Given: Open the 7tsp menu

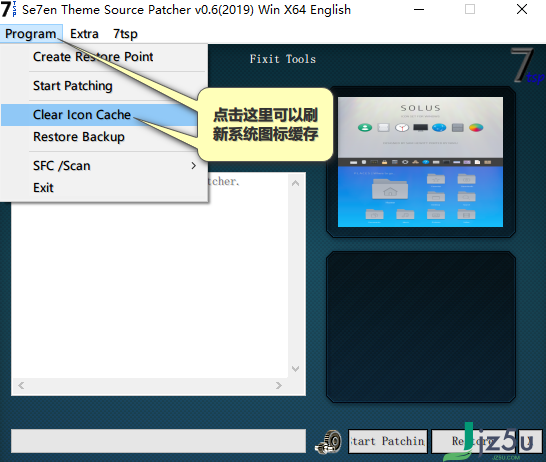Looking at the screenshot, I should (x=125, y=34).
